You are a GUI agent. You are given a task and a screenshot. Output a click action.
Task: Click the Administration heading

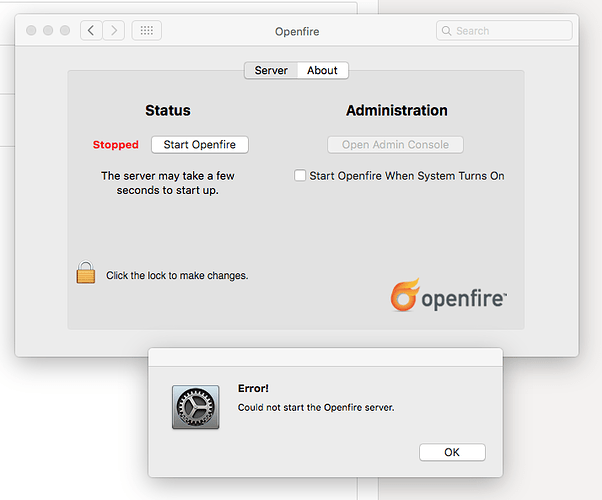(x=397, y=111)
